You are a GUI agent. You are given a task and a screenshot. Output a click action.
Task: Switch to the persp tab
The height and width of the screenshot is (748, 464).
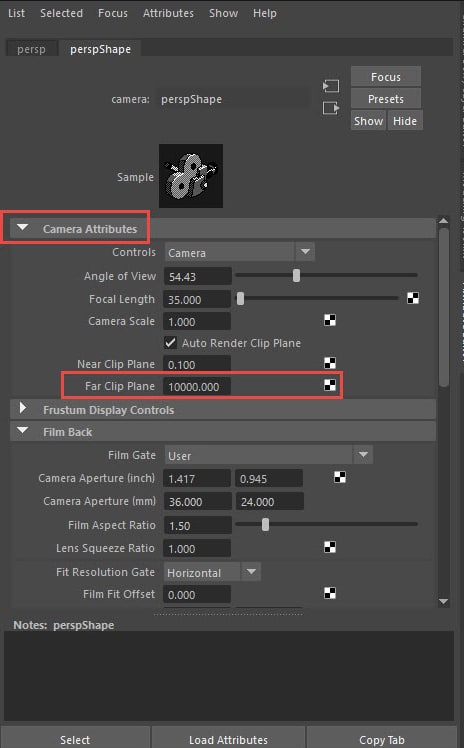click(x=31, y=49)
